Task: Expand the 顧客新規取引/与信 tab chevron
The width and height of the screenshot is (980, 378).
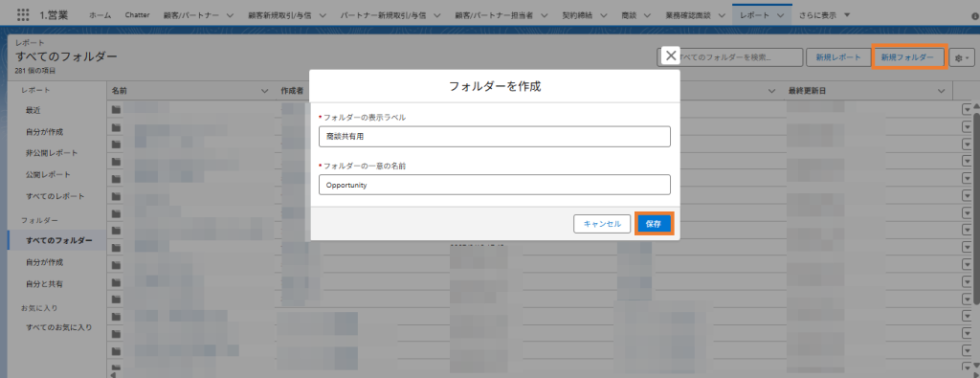Action: point(323,15)
